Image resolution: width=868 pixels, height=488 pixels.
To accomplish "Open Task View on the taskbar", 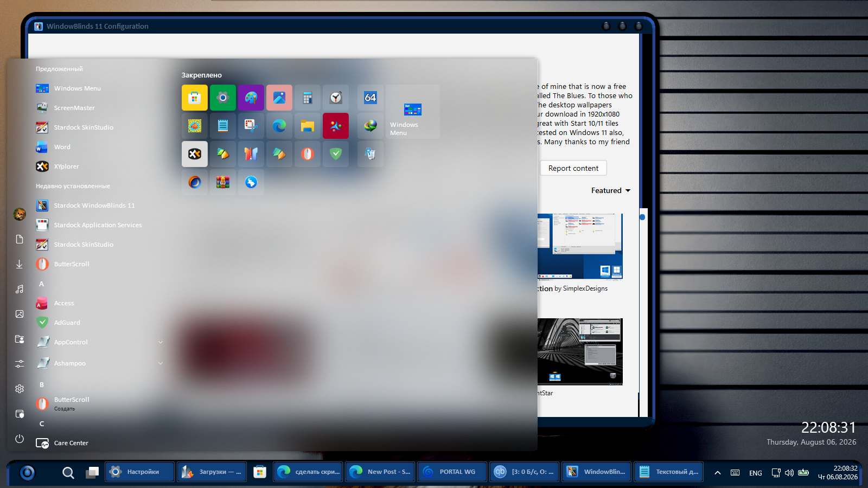I will pyautogui.click(x=92, y=473).
